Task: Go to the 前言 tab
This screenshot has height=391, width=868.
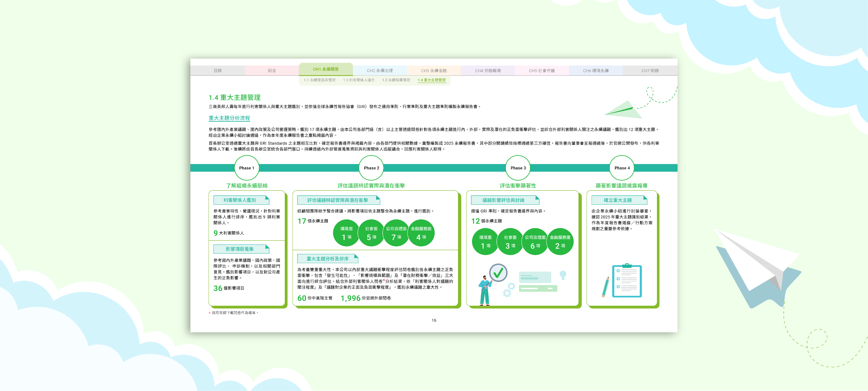Action: tap(272, 71)
